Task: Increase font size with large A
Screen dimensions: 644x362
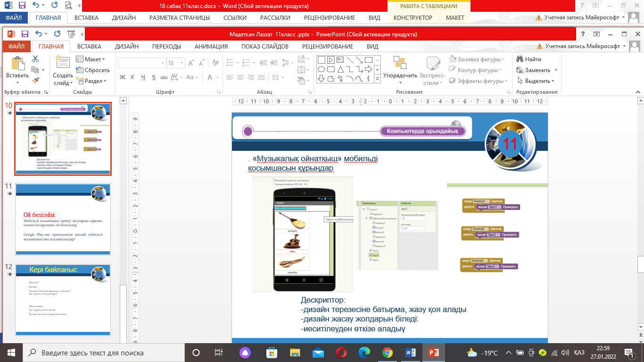Action: [191, 63]
